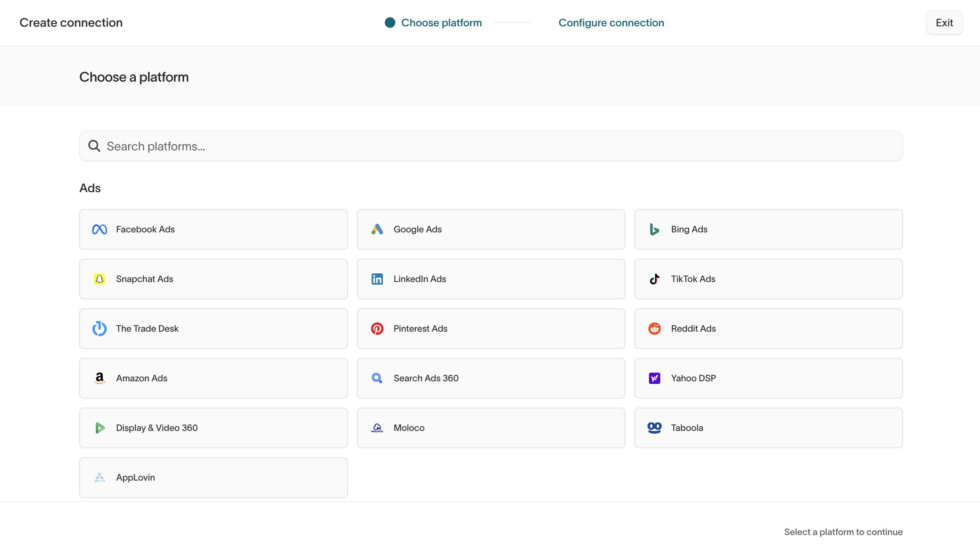Exit the create connection wizard
The width and height of the screenshot is (980, 555).
(944, 23)
